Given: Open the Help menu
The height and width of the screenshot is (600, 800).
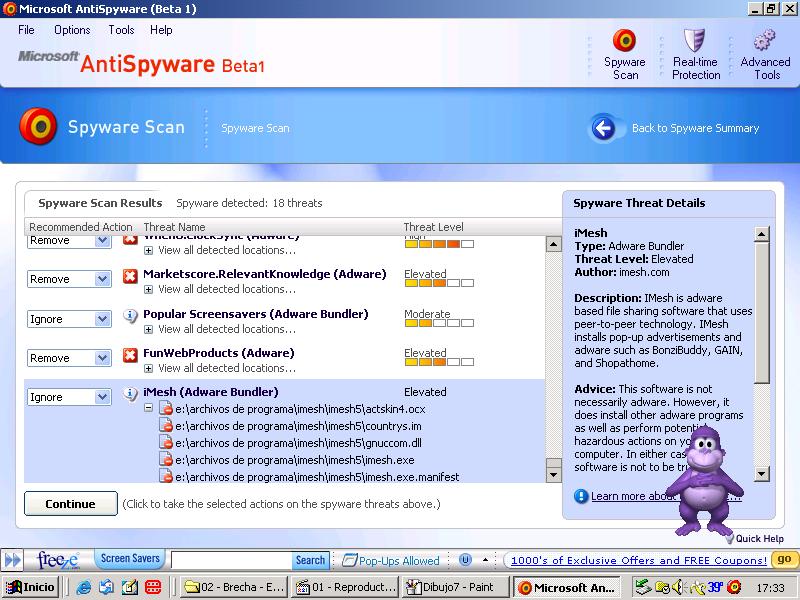Looking at the screenshot, I should (x=161, y=30).
